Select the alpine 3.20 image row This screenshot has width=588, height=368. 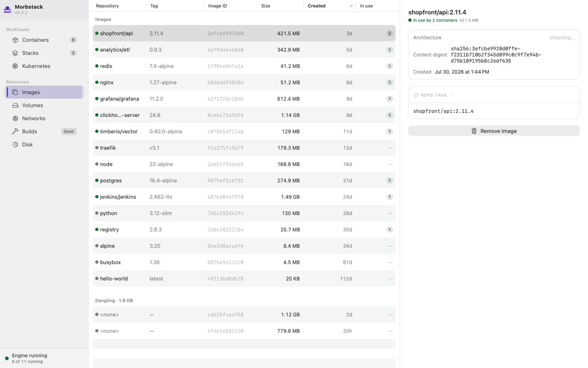tap(244, 246)
